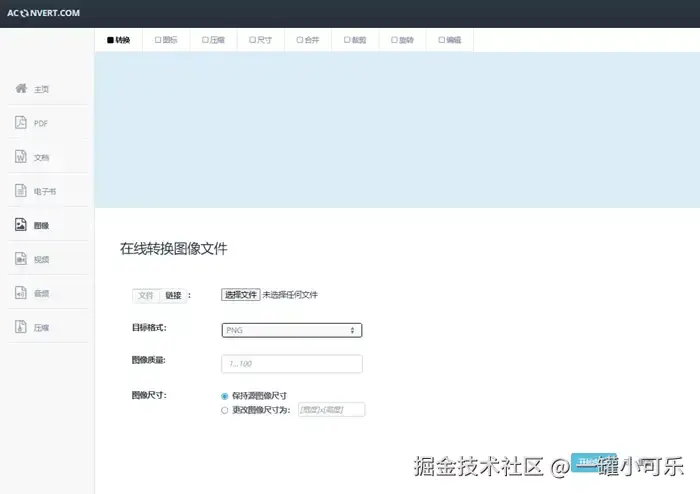
Task: Click the 在线转换图像文件 heading
Action: coord(174,249)
